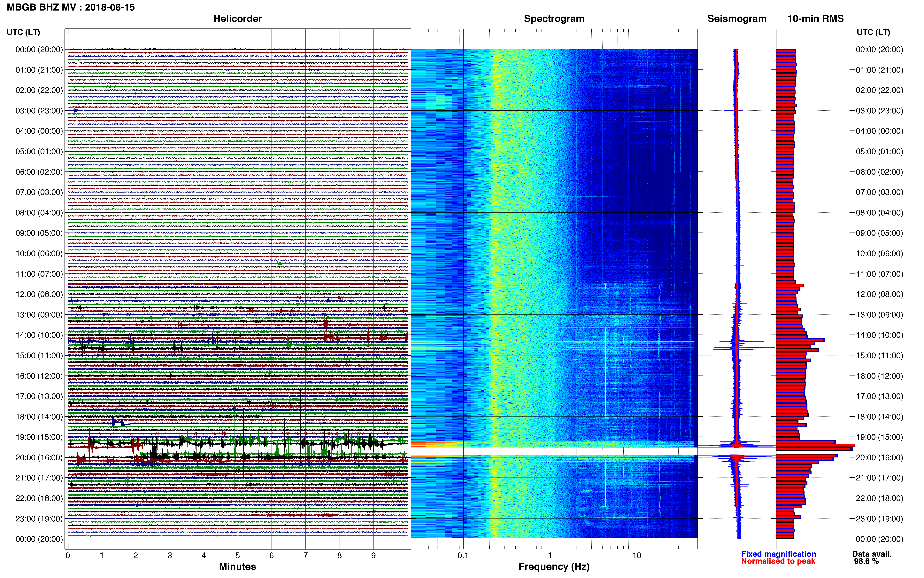Click left-axis time label '11:00 (07:00)'
This screenshot has width=924, height=578.
tap(39, 274)
